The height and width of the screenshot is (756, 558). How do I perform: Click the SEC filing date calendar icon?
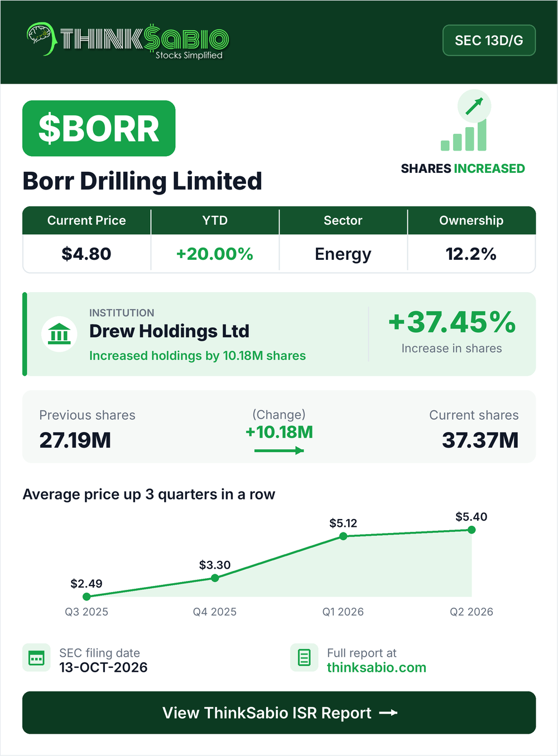click(36, 657)
